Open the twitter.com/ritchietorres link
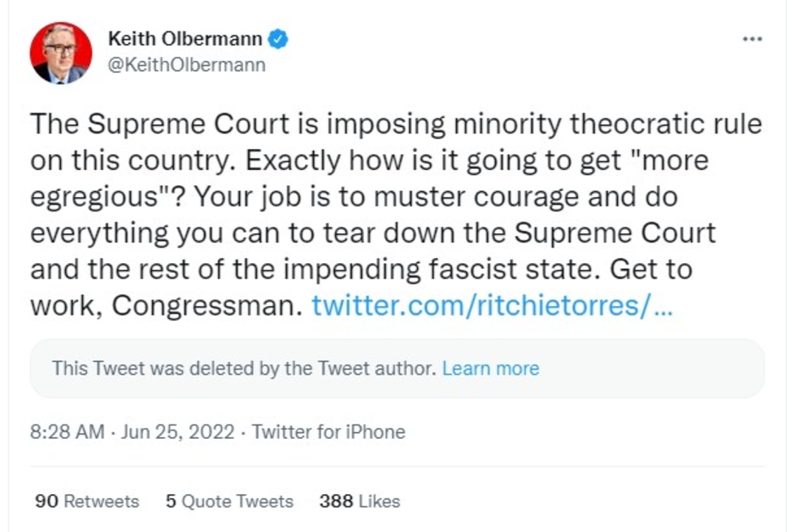787x532 pixels. 492,305
